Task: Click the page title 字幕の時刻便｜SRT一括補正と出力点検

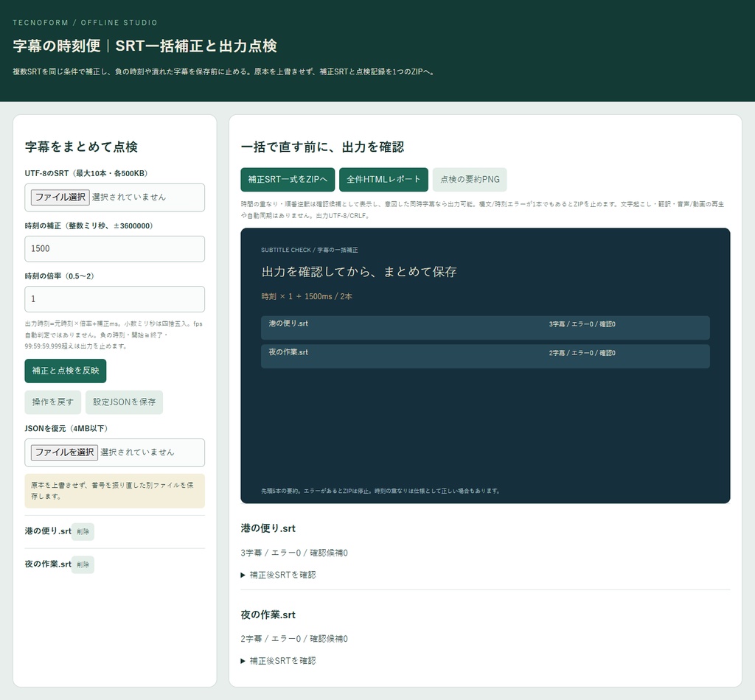Action: (145, 46)
